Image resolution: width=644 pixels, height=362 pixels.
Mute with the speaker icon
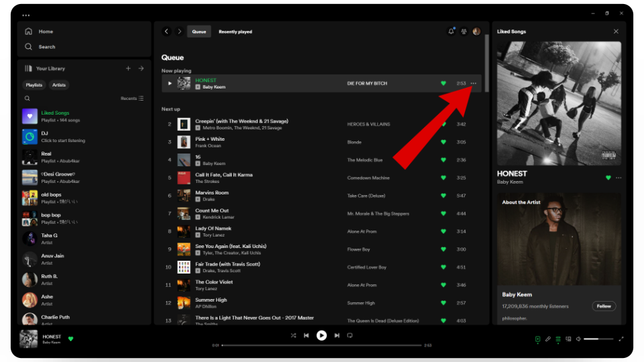click(578, 339)
